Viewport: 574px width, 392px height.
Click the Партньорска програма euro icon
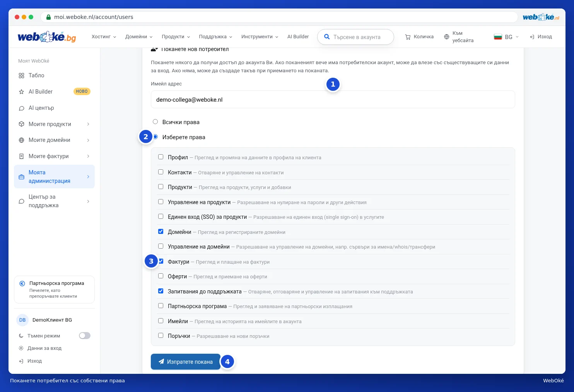pos(22,283)
